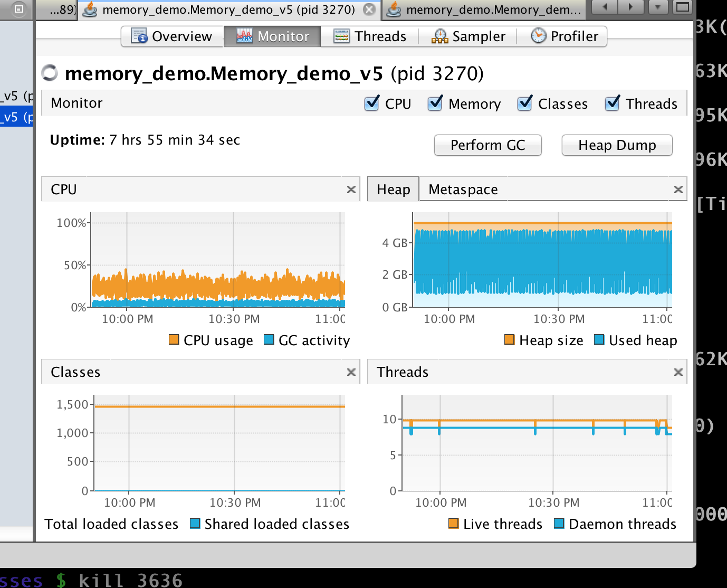Image resolution: width=727 pixels, height=588 pixels.
Task: Select the unhighlighted _v5 entry in sidebar
Action: click(16, 96)
